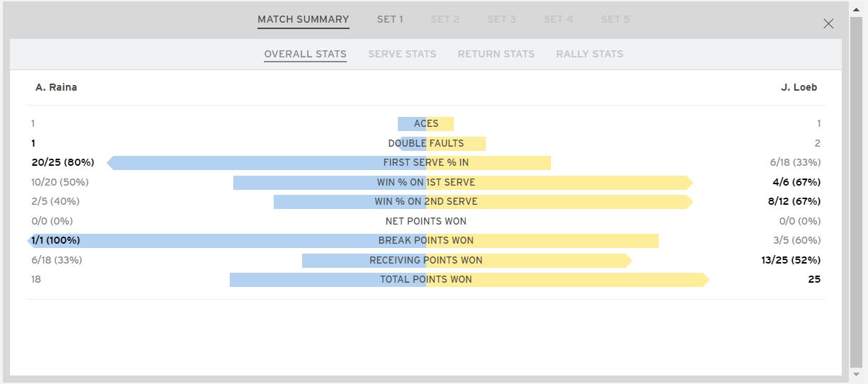Close the match stats popup
The image size is (868, 384).
828,23
